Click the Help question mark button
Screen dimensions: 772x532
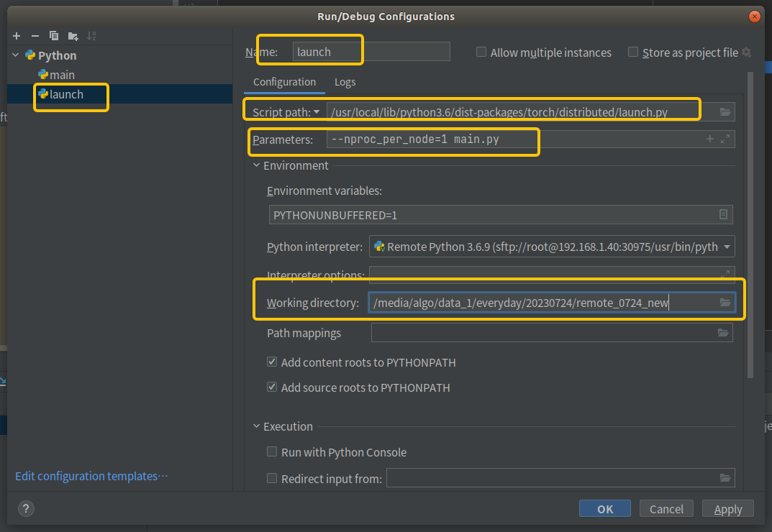click(26, 509)
